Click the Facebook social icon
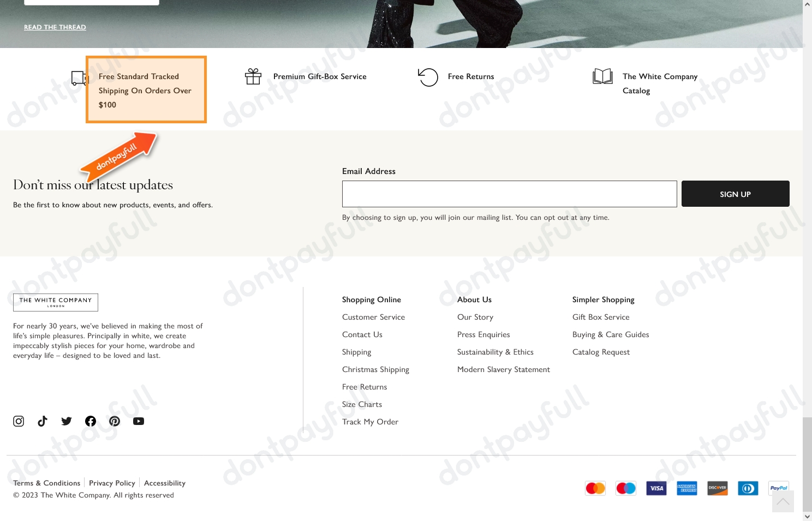 tap(90, 421)
